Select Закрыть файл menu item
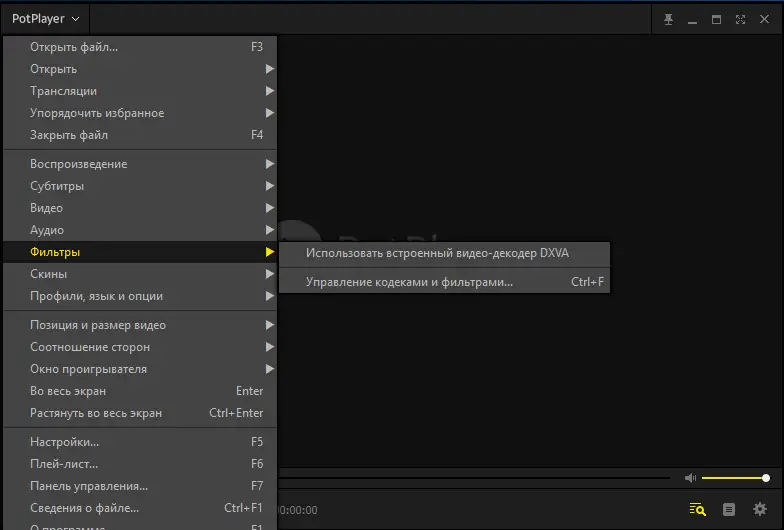 (140, 135)
